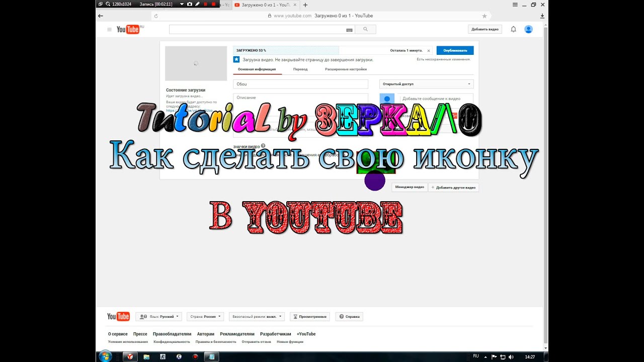The width and height of the screenshot is (644, 362).
Task: Click the magnifier search button
Action: [366, 30]
